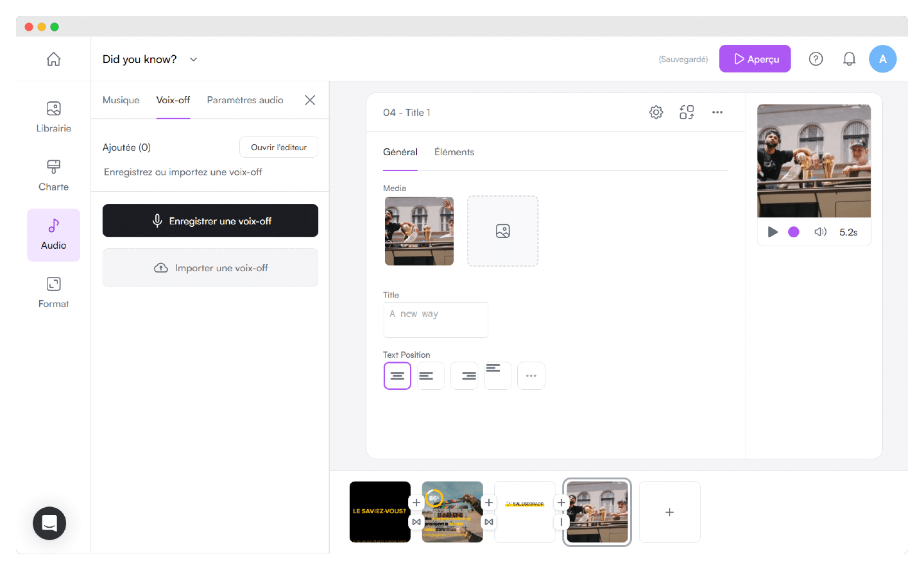Show notifications via the bell icon

click(849, 59)
